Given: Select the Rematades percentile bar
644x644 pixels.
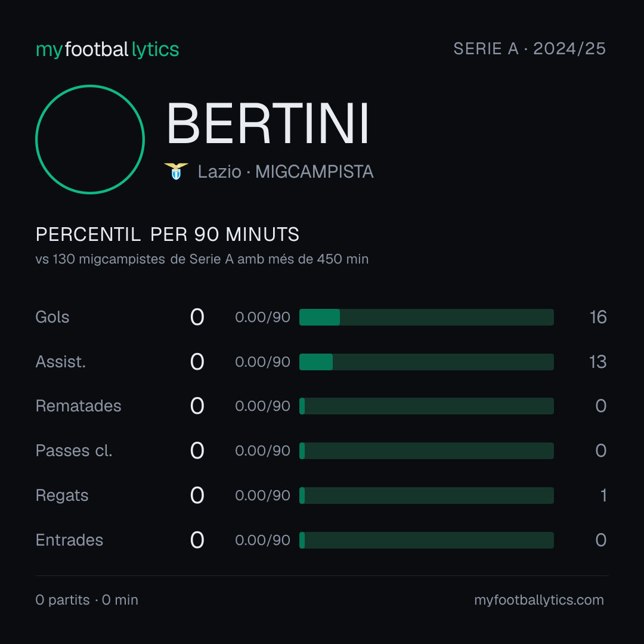Looking at the screenshot, I should (x=426, y=406).
